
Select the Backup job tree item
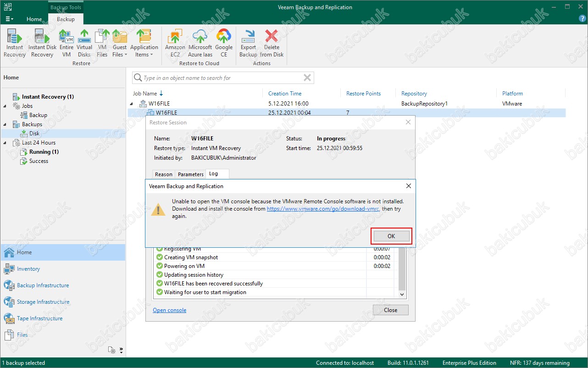click(38, 115)
